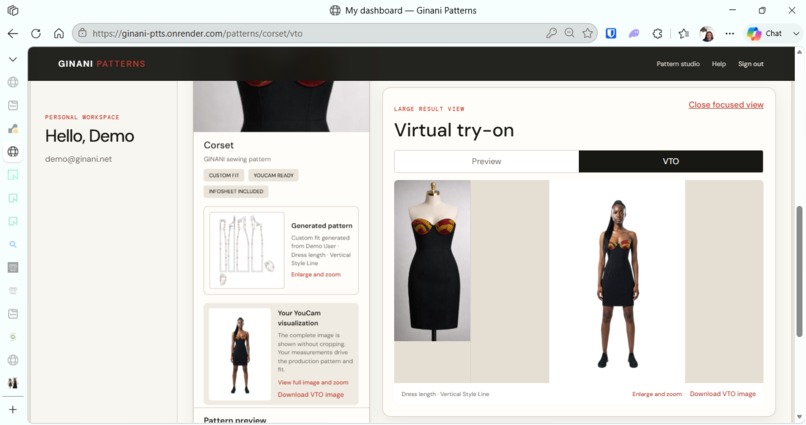Open the vertical tab with magnifier icon
The height and width of the screenshot is (425, 806).
tap(13, 245)
